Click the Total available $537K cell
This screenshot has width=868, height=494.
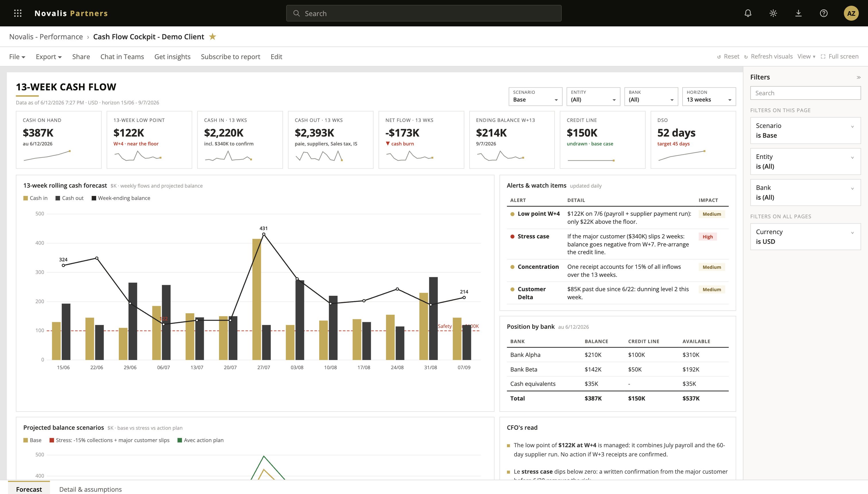[691, 398]
